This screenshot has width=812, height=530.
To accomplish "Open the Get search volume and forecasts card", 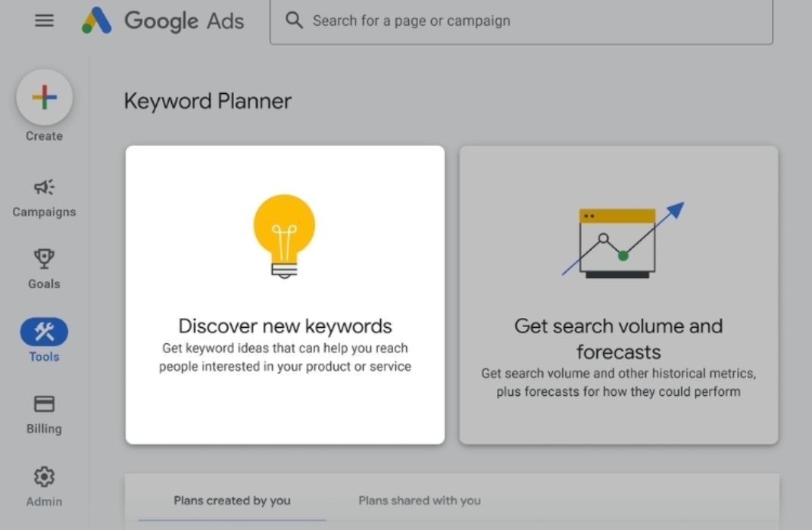I will coord(618,294).
